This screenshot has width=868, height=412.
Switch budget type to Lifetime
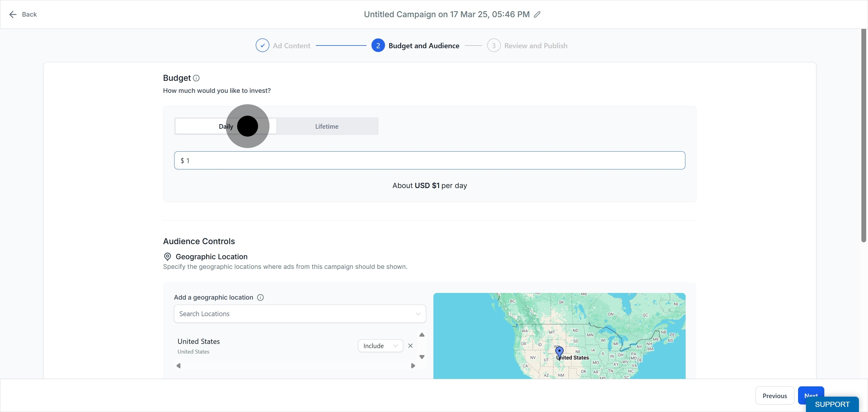click(326, 126)
